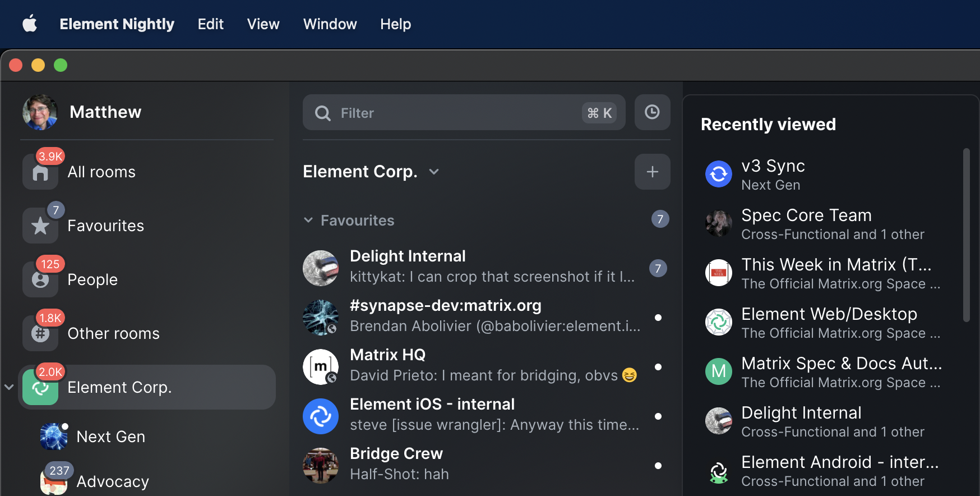Click the plus button beside Element Corp.
Screen dimensions: 980x496
pyautogui.click(x=652, y=172)
